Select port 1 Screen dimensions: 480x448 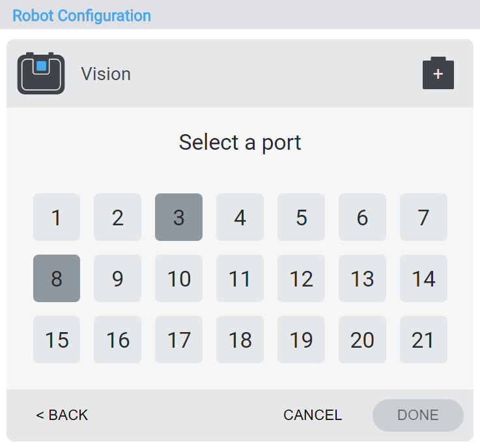(x=57, y=217)
